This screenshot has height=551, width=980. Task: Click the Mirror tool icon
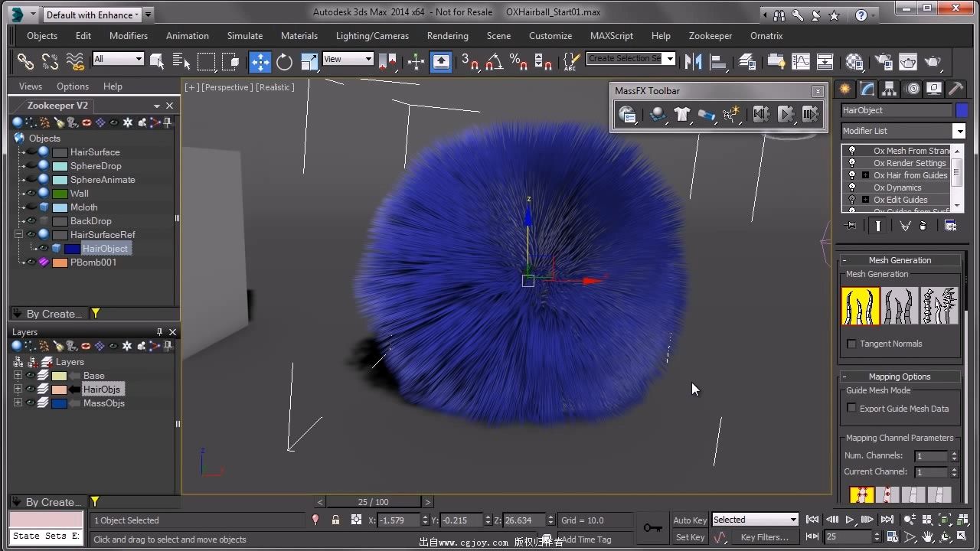click(x=693, y=62)
